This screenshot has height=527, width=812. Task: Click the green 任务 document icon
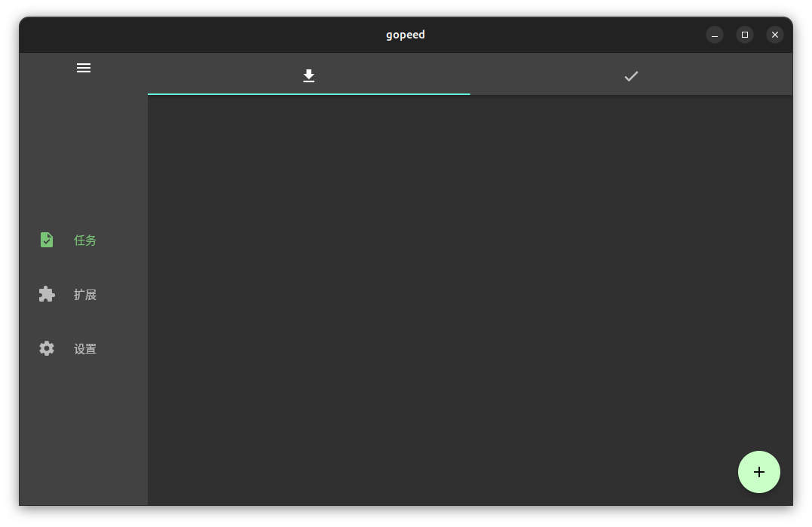(x=47, y=240)
